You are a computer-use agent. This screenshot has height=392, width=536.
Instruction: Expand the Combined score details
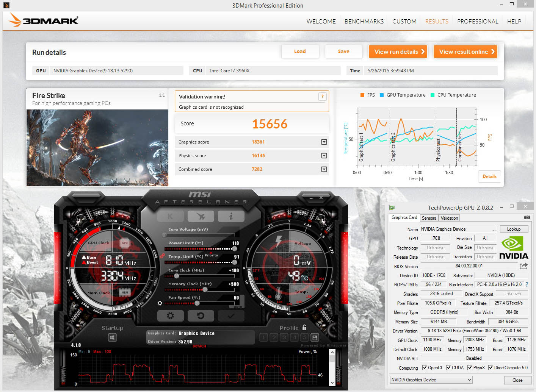tap(324, 169)
